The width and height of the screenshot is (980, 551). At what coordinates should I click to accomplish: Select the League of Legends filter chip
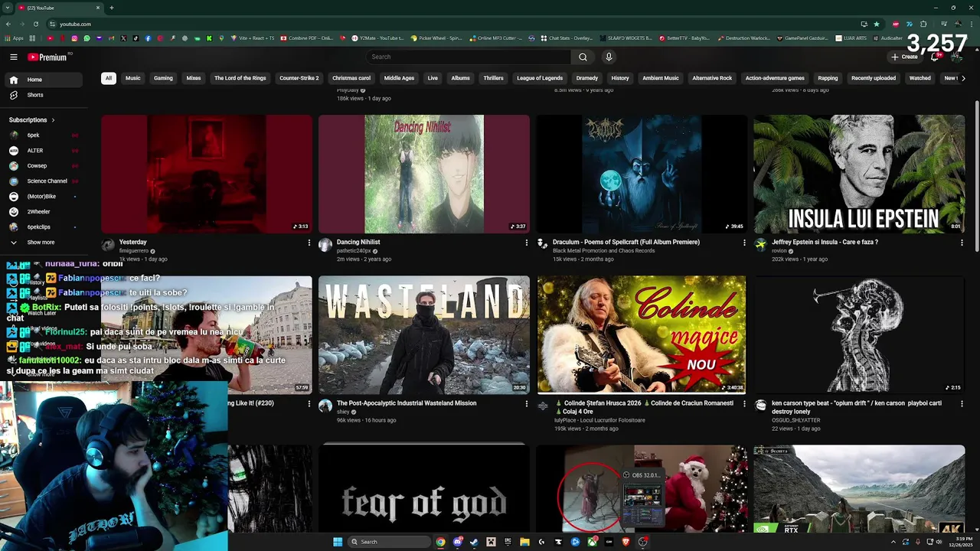tap(540, 78)
